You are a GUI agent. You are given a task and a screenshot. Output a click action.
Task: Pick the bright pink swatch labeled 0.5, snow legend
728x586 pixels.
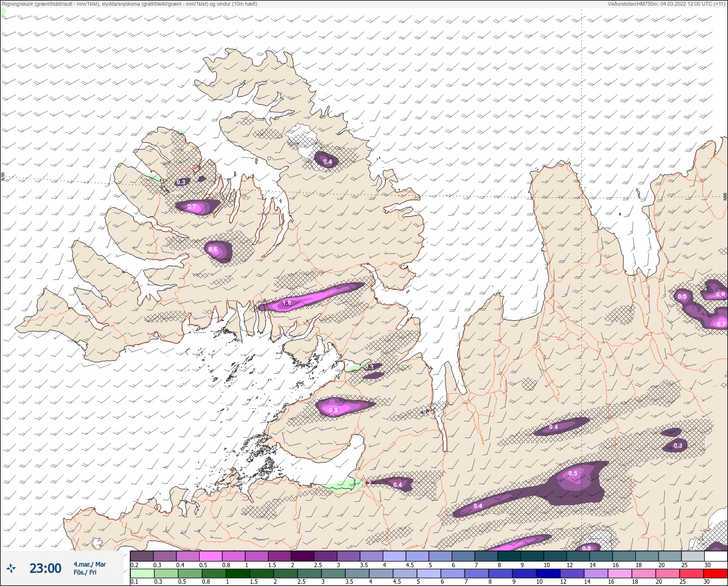coord(210,556)
